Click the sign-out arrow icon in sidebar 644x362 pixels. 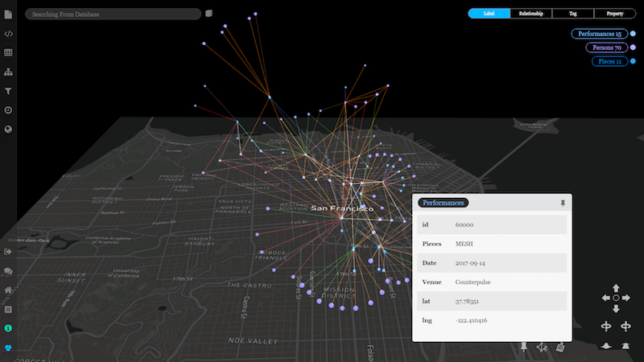(8, 252)
